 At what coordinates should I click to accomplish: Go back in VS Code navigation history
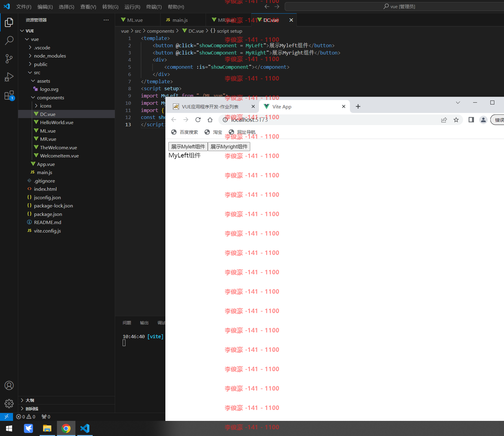click(267, 6)
